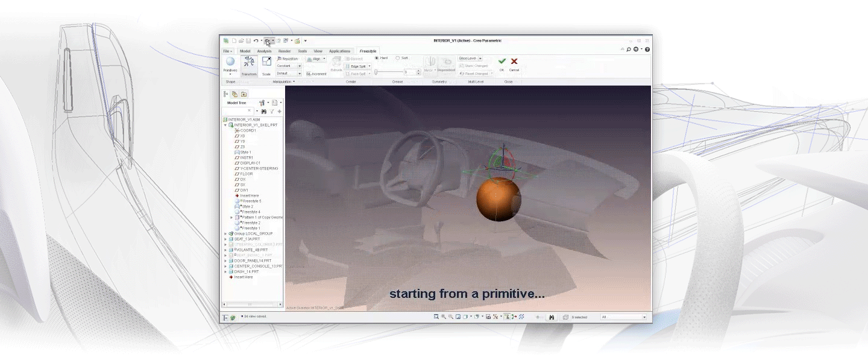This screenshot has width=868, height=360.
Task: Select Freestyle 5 in the Model Tree
Action: (248, 201)
